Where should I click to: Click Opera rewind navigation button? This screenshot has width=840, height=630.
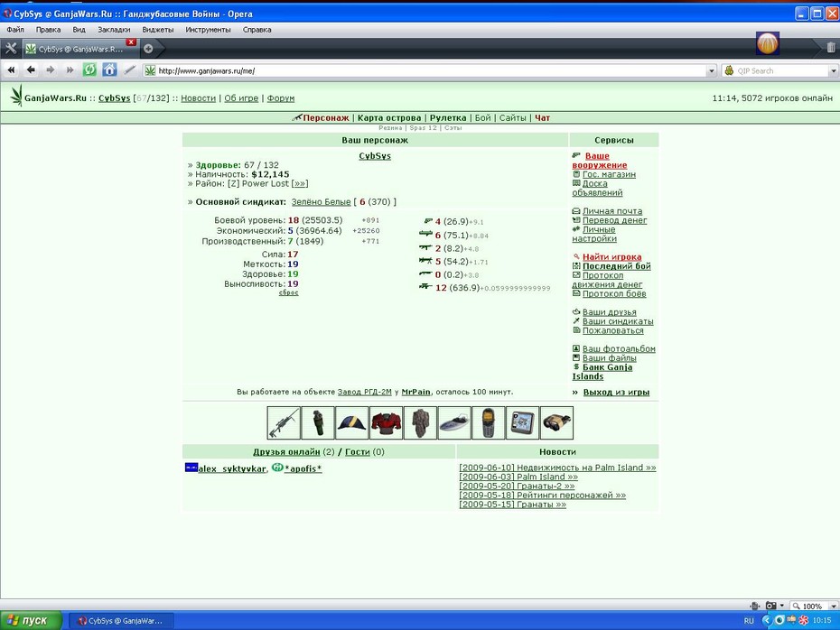pos(11,69)
